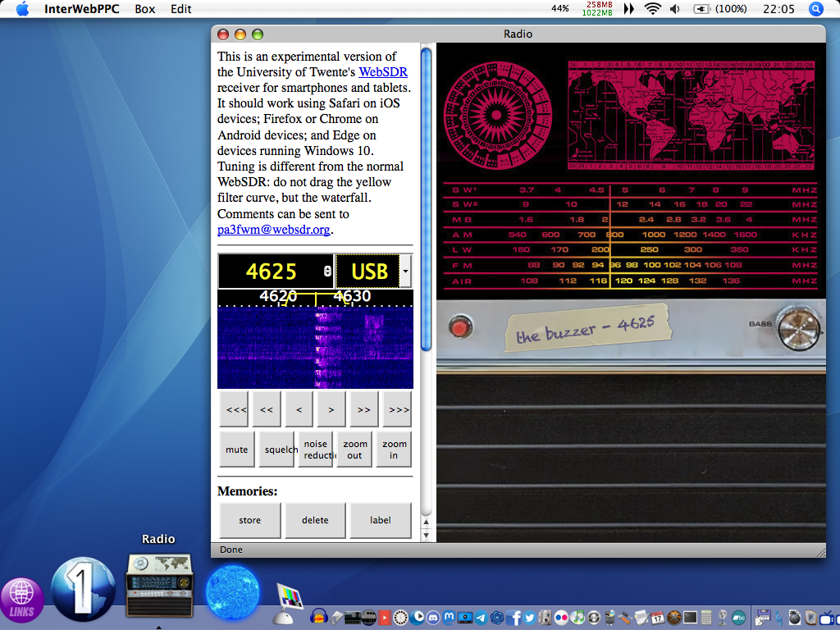This screenshot has width=840, height=630.
Task: Open the blue sun sphere Dock icon
Action: (232, 593)
